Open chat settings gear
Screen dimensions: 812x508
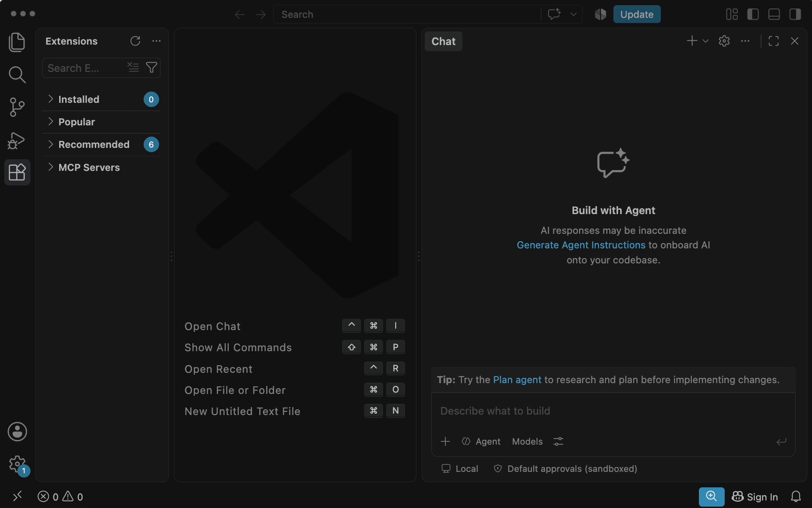click(x=724, y=41)
